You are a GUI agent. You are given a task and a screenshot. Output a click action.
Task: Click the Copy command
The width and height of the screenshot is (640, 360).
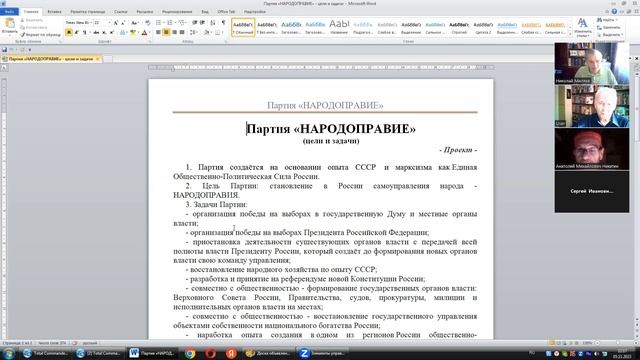coord(34,27)
